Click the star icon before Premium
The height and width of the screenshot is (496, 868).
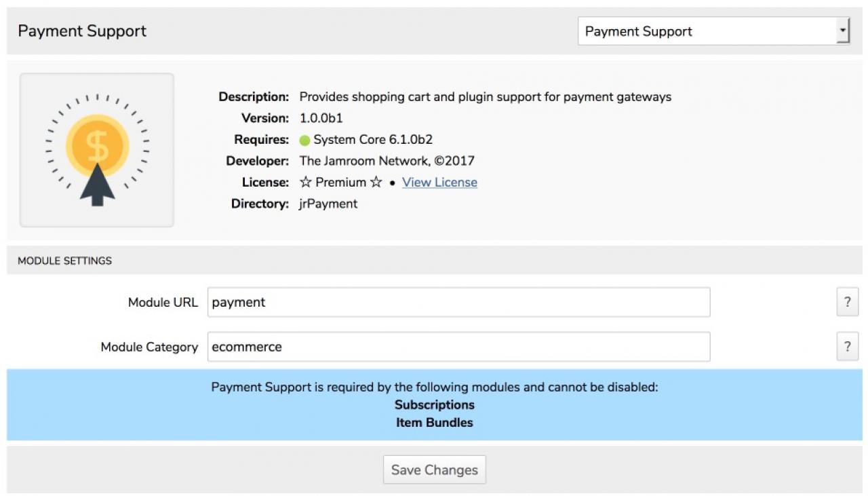pyautogui.click(x=306, y=183)
